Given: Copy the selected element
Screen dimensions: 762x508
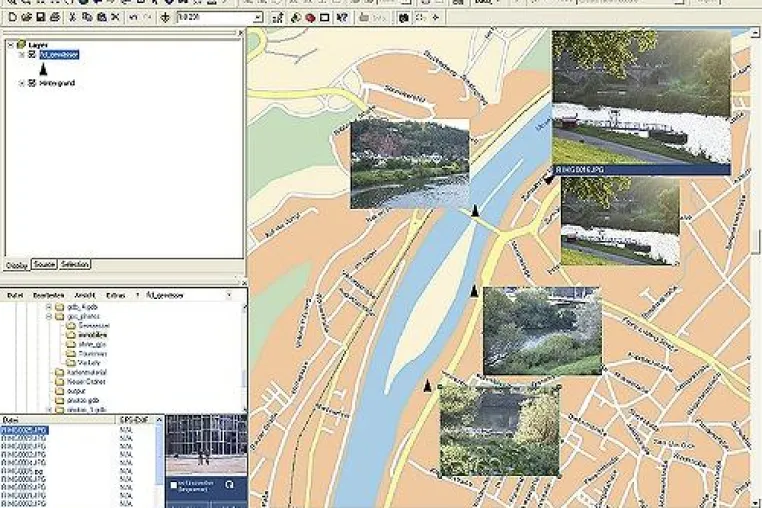Looking at the screenshot, I should pyautogui.click(x=87, y=18).
